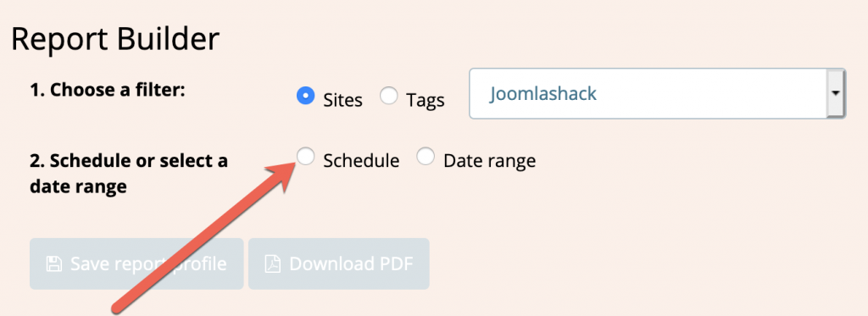Click the "Tags" label text
Image resolution: width=868 pixels, height=316 pixels.
point(426,100)
